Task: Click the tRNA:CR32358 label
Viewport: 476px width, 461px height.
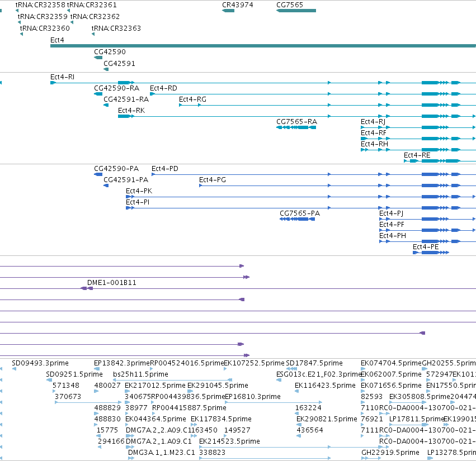Action: (40, 5)
